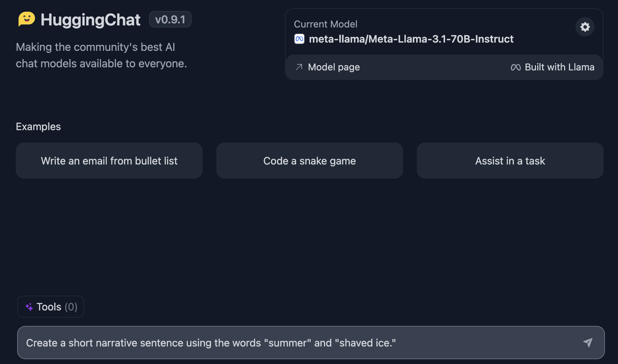The image size is (618, 364).
Task: Click the HuggingChat title text
Action: pyautogui.click(x=91, y=20)
